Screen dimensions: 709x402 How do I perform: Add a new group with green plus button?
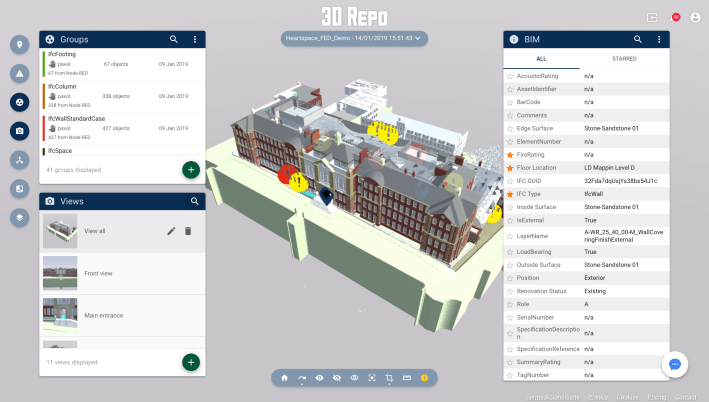pyautogui.click(x=190, y=169)
